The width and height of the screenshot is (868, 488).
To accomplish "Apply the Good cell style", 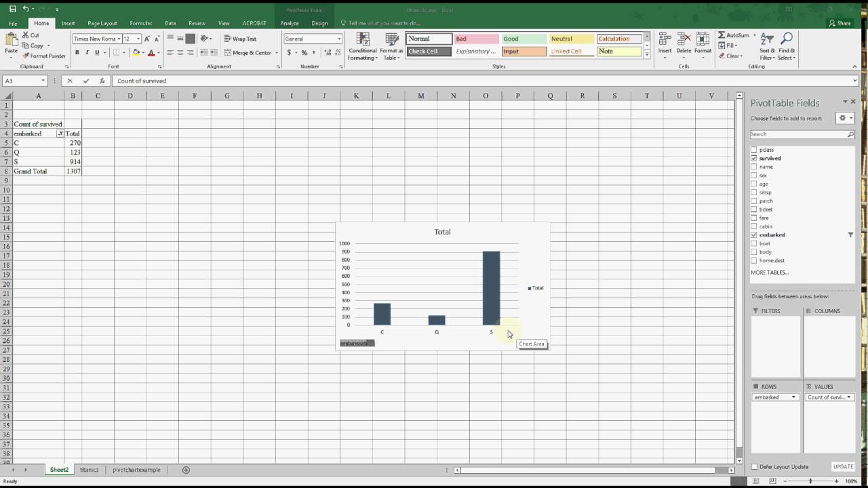I will click(x=524, y=39).
